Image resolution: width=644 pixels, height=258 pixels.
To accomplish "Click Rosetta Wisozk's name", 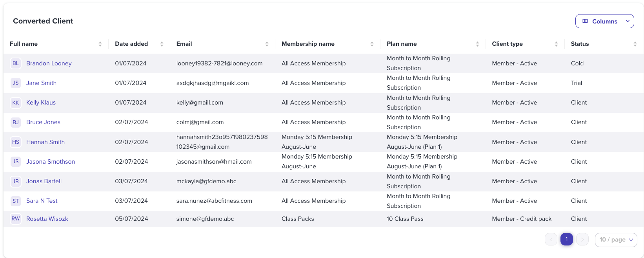I will click(x=47, y=219).
